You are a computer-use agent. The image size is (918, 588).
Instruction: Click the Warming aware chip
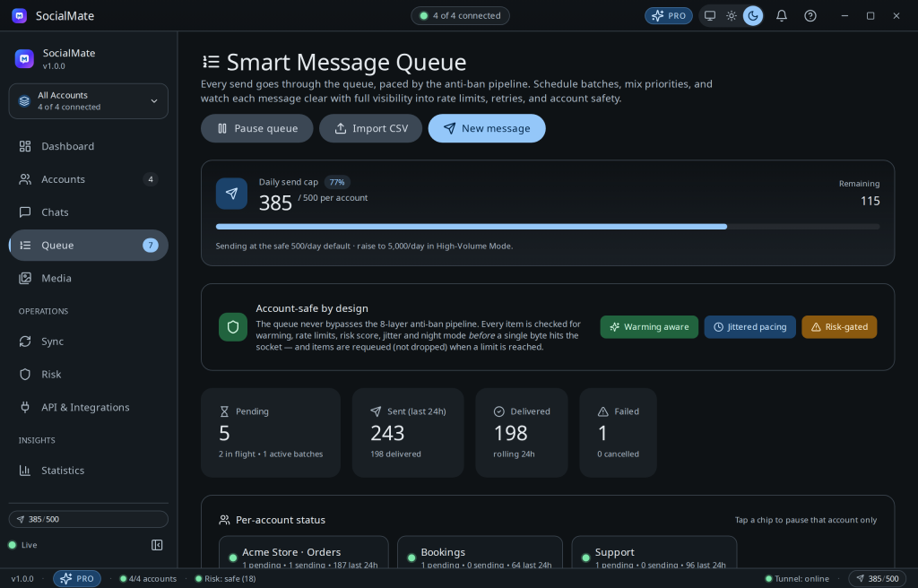tap(649, 327)
